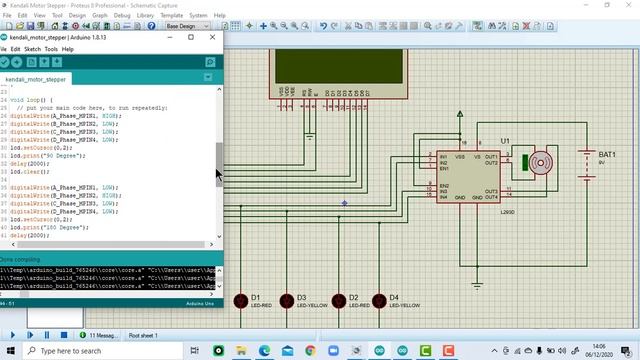
Task: Click the redo arrow in Proteus toolbar
Action: click(334, 26)
